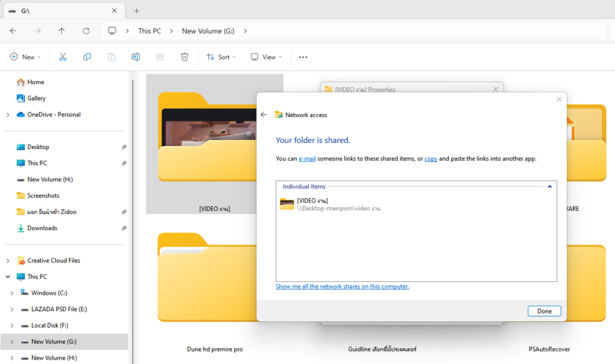This screenshot has height=364, width=615.
Task: Expand Windows (C:) drive node
Action: (12, 293)
